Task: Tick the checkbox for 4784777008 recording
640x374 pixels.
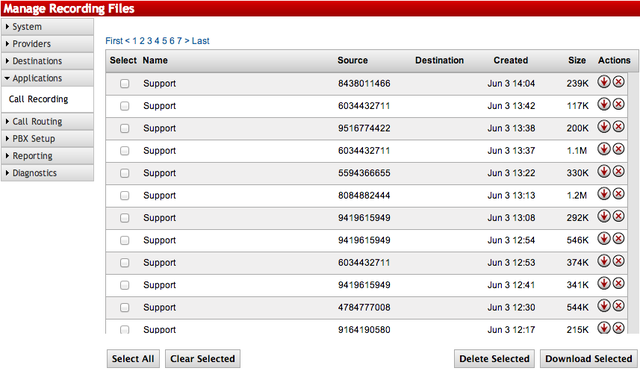Action: click(124, 308)
